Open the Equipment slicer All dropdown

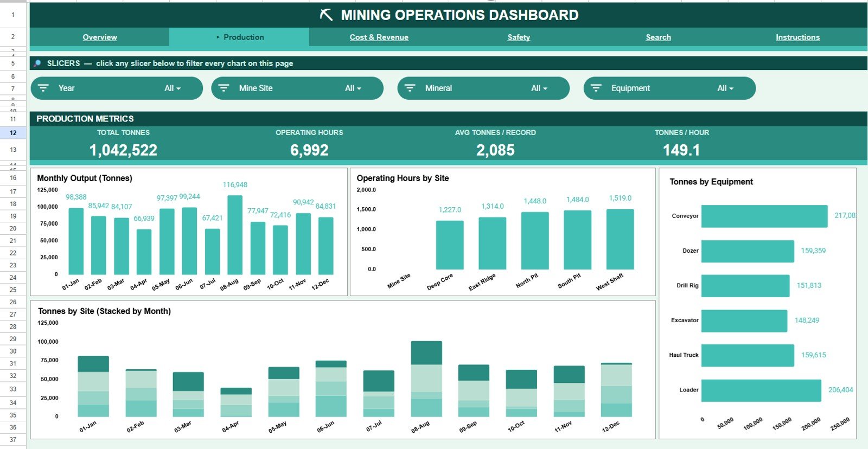(725, 88)
